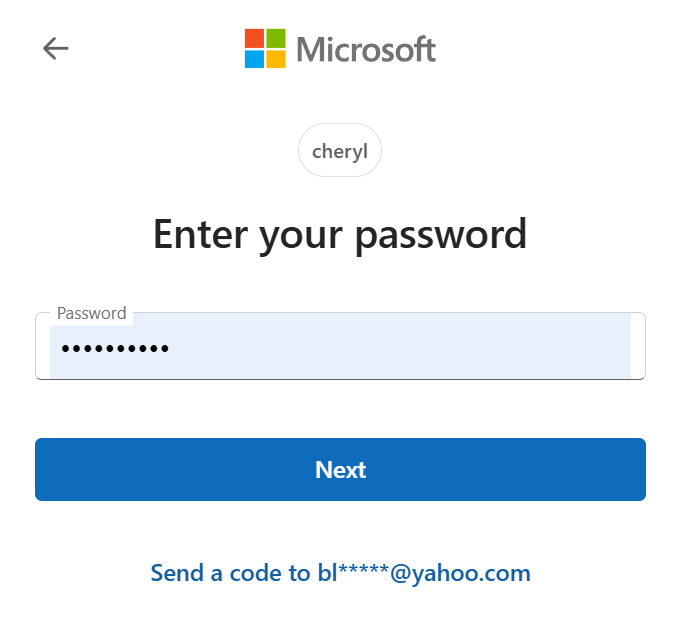This screenshot has height=625, width=682.
Task: Open the 'Send a code' link
Action: [x=340, y=573]
